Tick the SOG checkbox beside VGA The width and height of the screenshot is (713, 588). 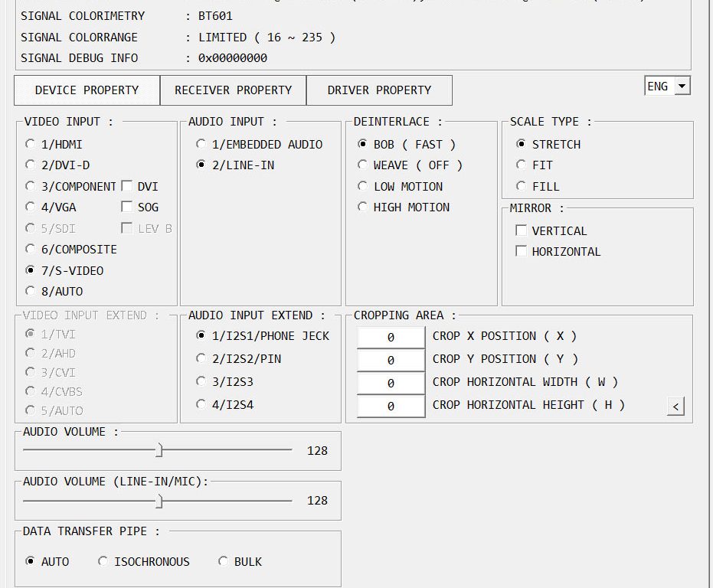click(x=127, y=207)
